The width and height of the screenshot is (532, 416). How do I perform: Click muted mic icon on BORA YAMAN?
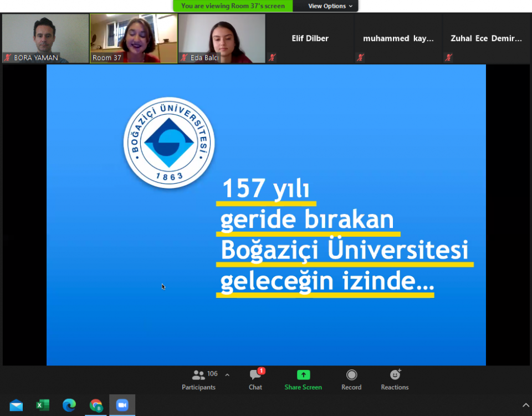point(7,57)
